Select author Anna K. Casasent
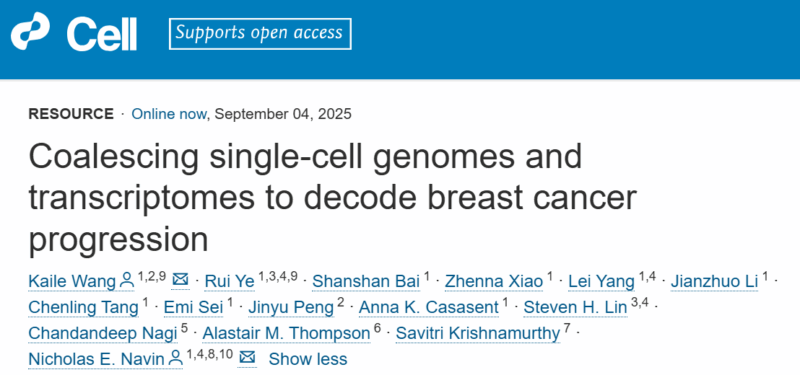Viewport: 800px width, 375px height. click(x=429, y=308)
